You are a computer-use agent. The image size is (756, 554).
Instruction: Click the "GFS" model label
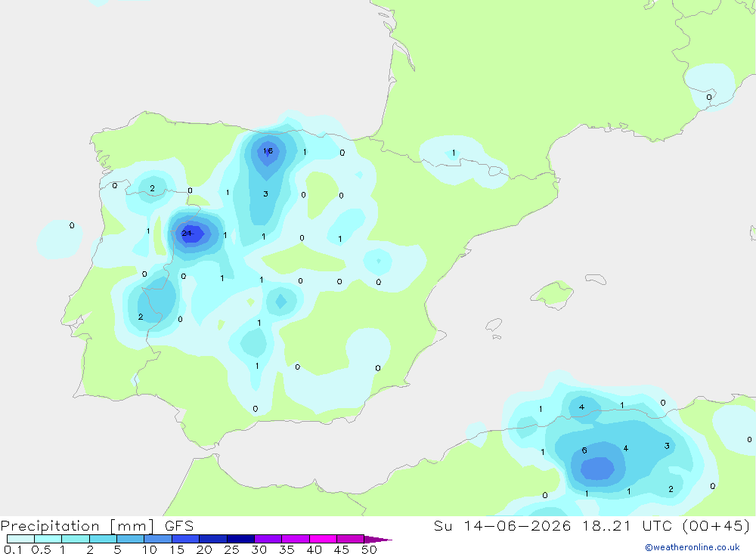point(179,526)
